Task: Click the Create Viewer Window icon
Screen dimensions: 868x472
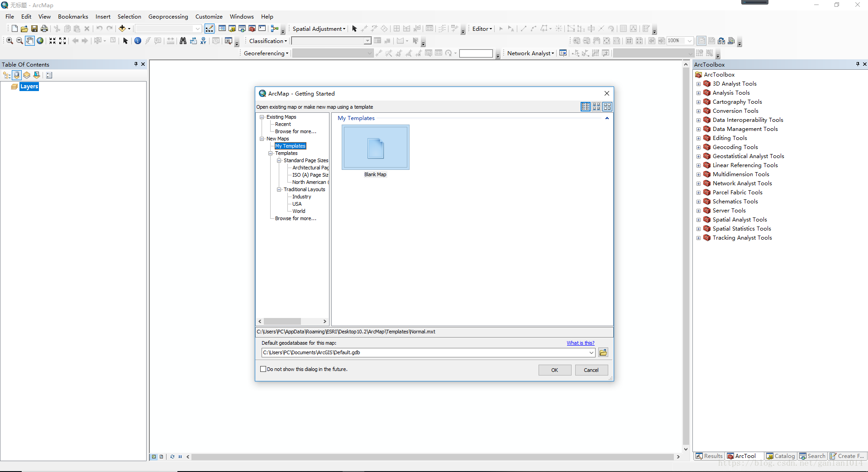Action: click(229, 41)
